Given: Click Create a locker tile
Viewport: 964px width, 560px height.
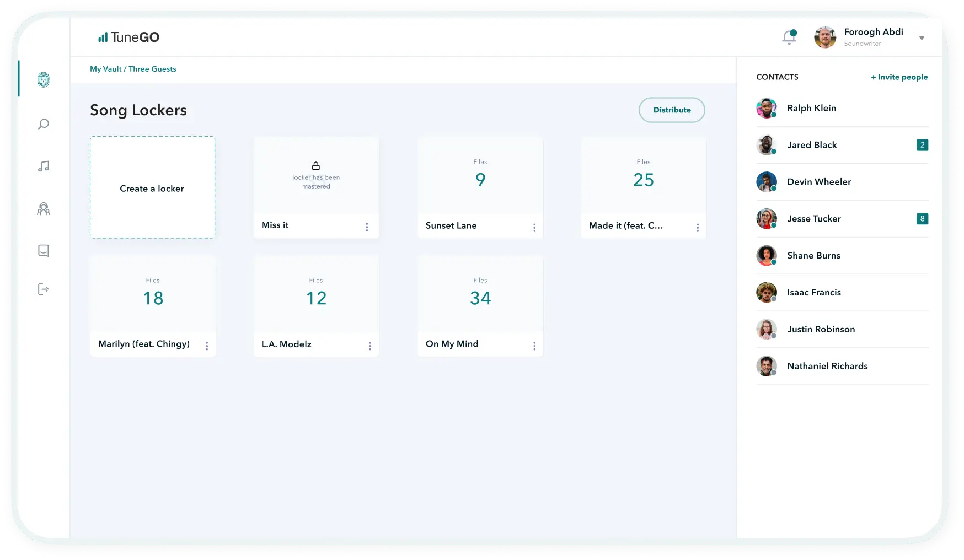Looking at the screenshot, I should 152,188.
